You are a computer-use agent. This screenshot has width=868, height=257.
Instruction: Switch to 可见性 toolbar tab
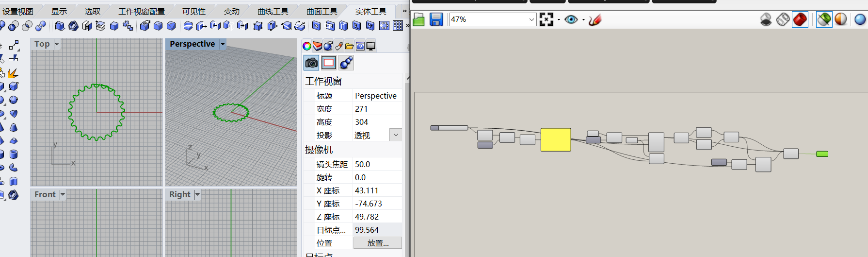coord(194,11)
